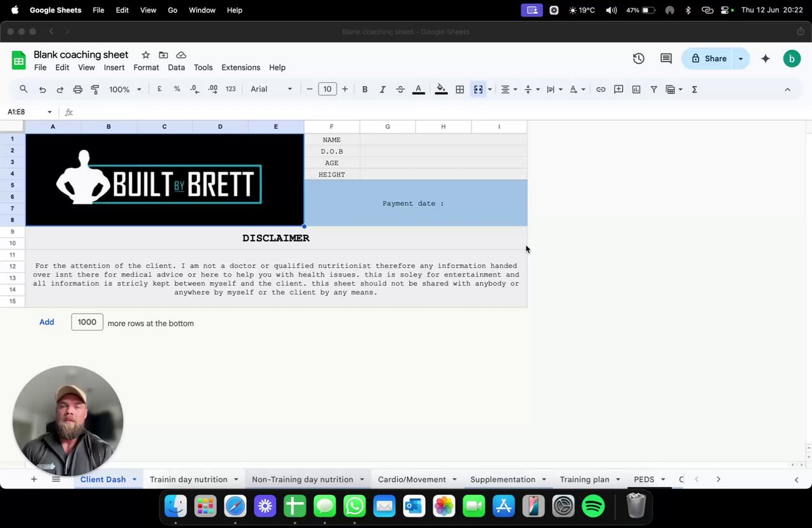This screenshot has width=812, height=528.
Task: Toggle merge cells button
Action: [x=478, y=89]
